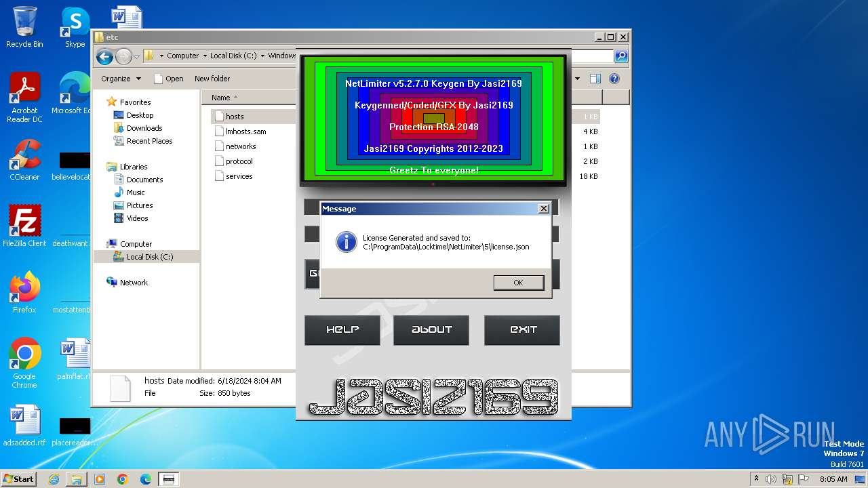The height and width of the screenshot is (488, 868).
Task: Open Windows Explorer taskbar button
Action: point(77,479)
